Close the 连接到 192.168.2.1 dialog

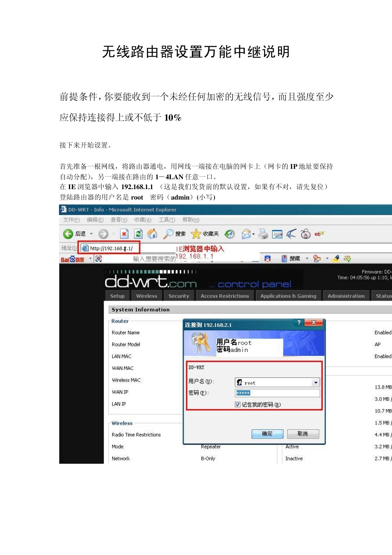[x=314, y=323]
